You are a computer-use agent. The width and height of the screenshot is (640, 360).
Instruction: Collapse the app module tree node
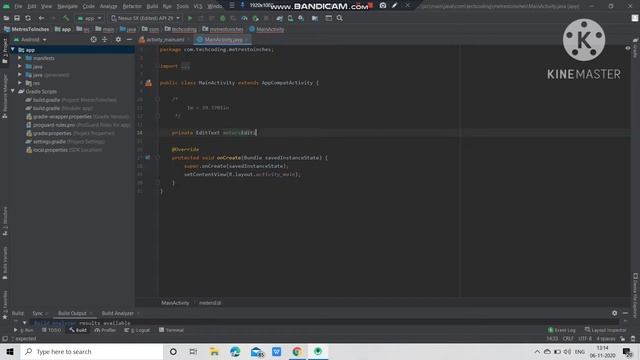pyautogui.click(x=13, y=50)
